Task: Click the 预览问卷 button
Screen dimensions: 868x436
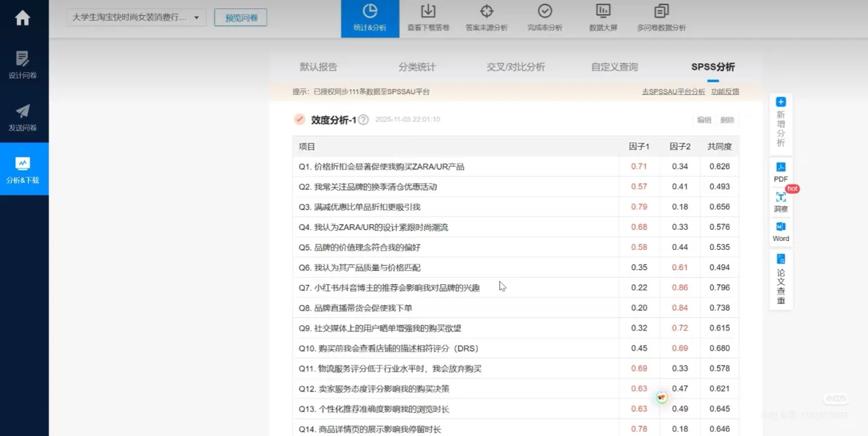Action: [241, 17]
